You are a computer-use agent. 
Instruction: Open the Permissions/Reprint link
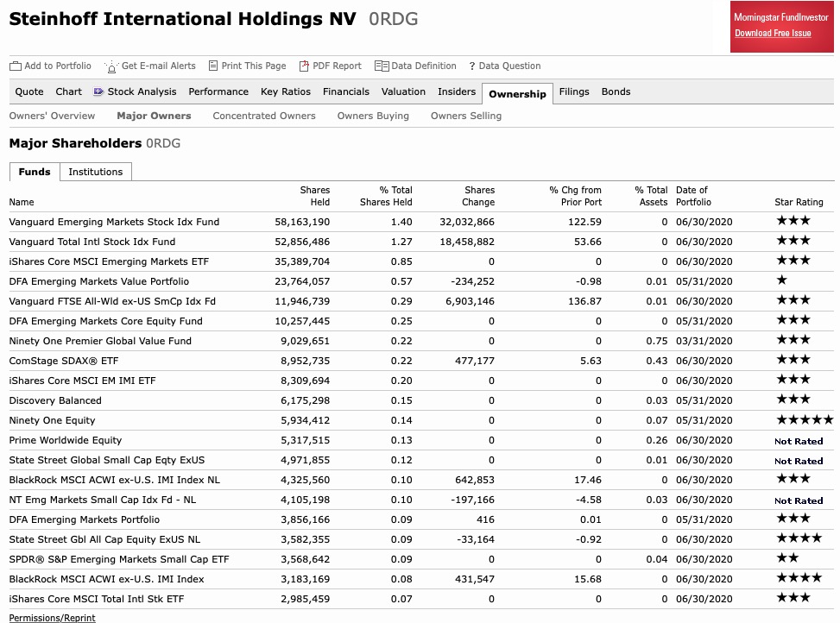click(52, 618)
